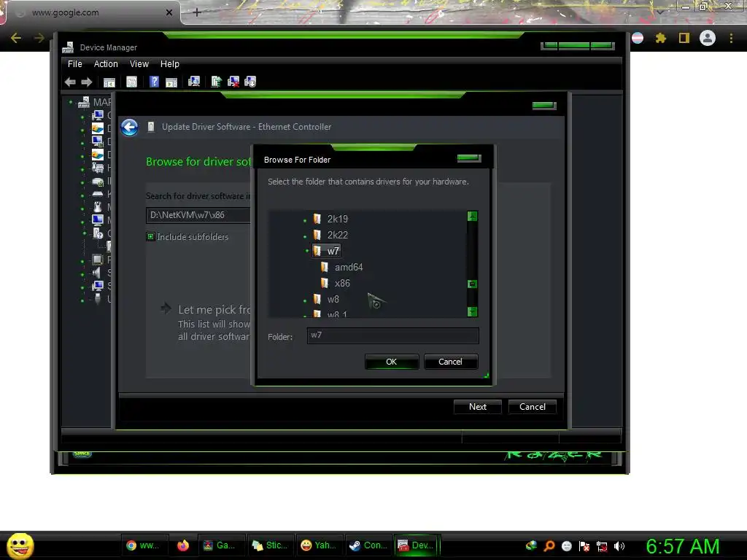Click the folder tree scrollbar thumb
747x560 pixels.
tap(472, 284)
